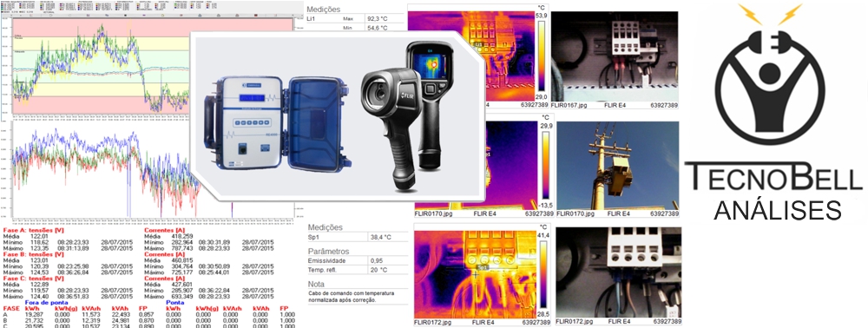Viewport: 868px width, 328px height.
Task: Click the Emissividade 0,95 value field
Action: [x=387, y=260]
